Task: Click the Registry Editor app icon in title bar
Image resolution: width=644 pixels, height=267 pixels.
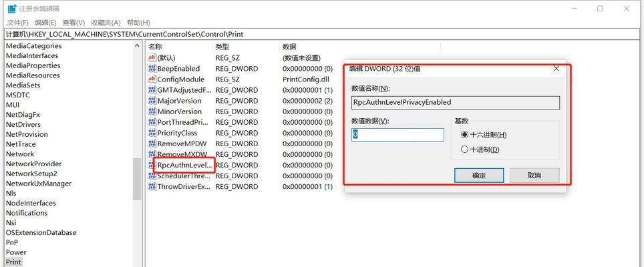Action: [12, 9]
